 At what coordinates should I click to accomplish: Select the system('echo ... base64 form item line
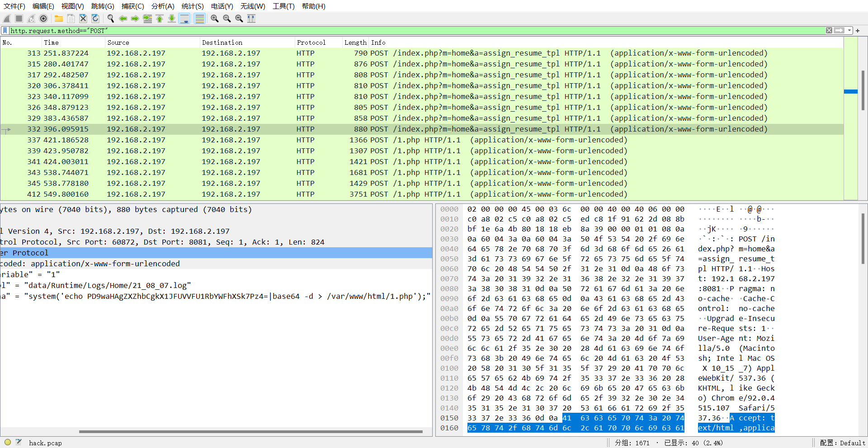pyautogui.click(x=216, y=296)
